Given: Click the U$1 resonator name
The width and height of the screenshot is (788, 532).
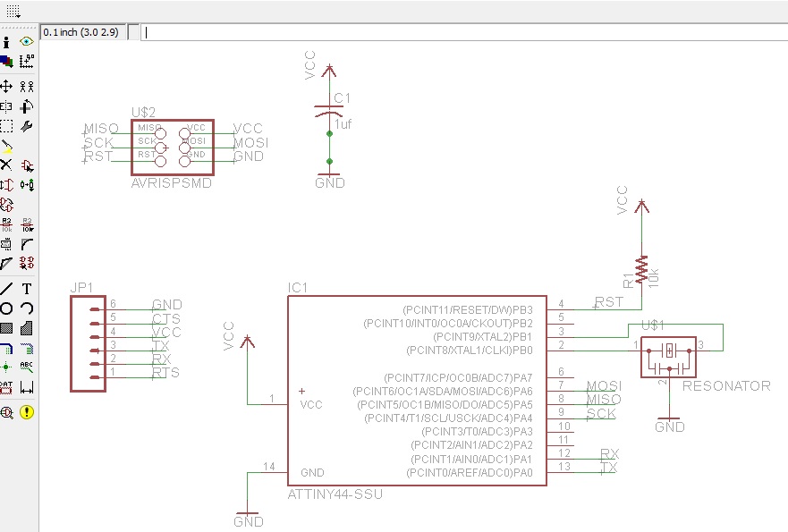Looking at the screenshot, I should [x=653, y=325].
